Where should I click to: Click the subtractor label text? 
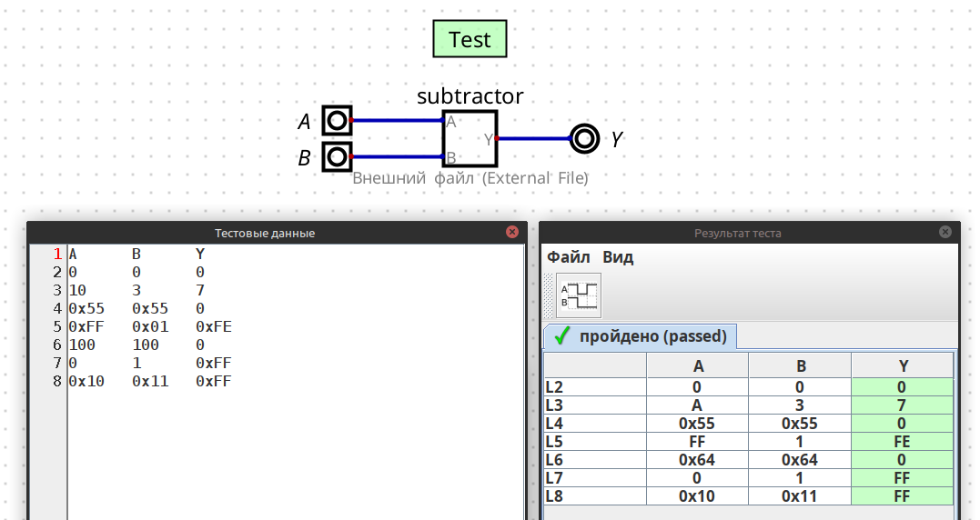pos(470,96)
